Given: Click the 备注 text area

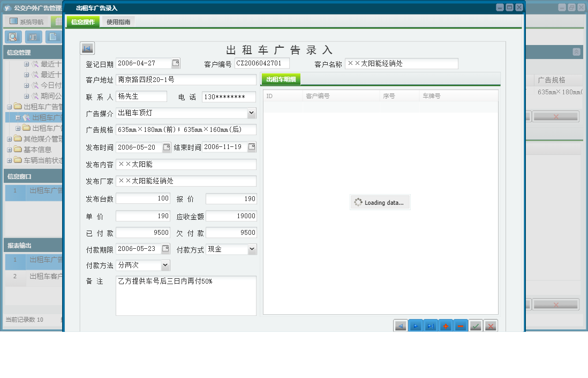Looking at the screenshot, I should [186, 296].
